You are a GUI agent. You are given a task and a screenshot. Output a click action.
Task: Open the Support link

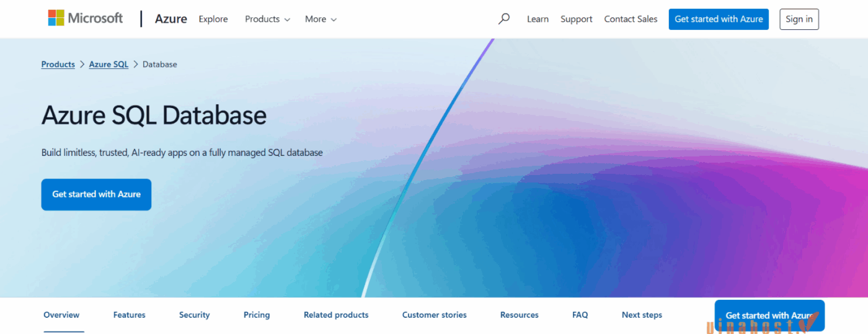[577, 19]
